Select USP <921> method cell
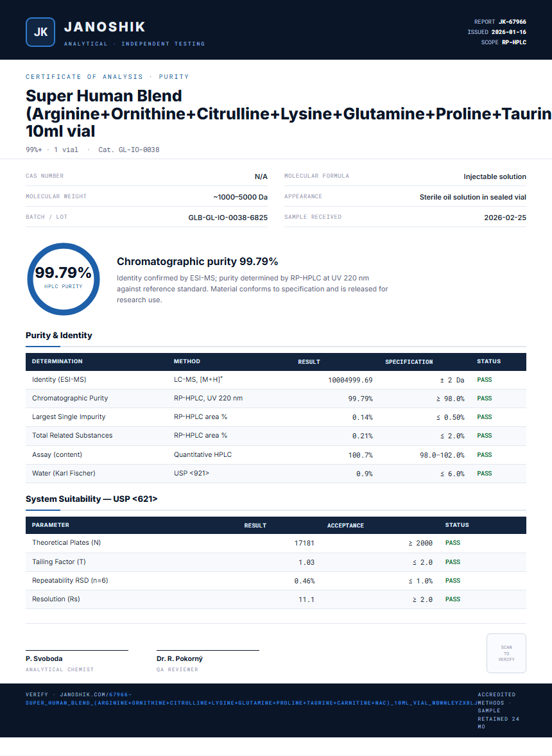The width and height of the screenshot is (552, 756). click(x=191, y=474)
